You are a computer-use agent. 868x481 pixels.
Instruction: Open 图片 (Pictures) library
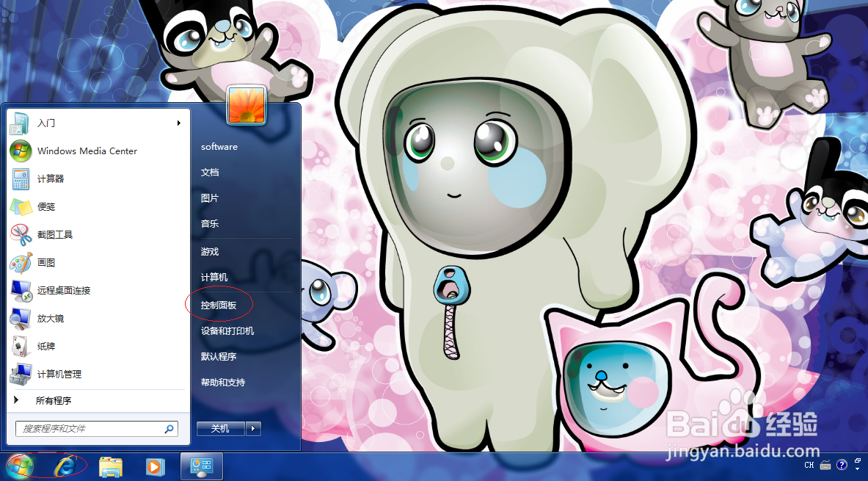210,198
